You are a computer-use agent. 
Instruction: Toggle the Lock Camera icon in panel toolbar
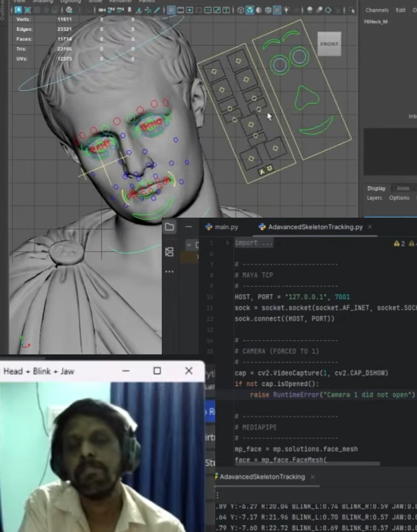(x=111, y=10)
